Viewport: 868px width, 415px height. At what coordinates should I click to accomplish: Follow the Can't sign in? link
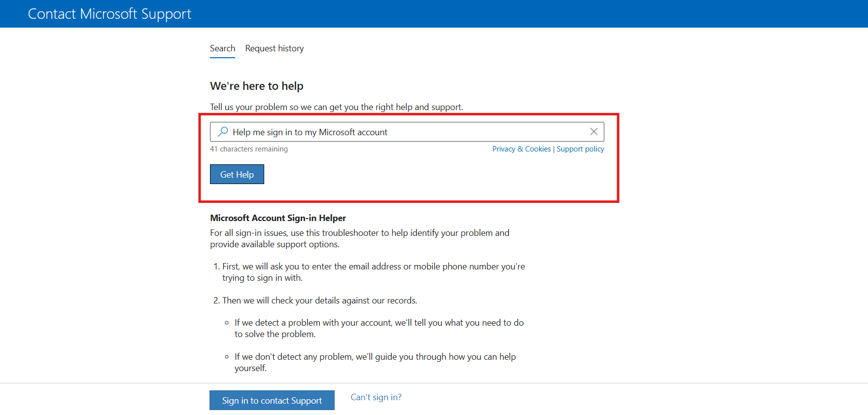point(376,397)
